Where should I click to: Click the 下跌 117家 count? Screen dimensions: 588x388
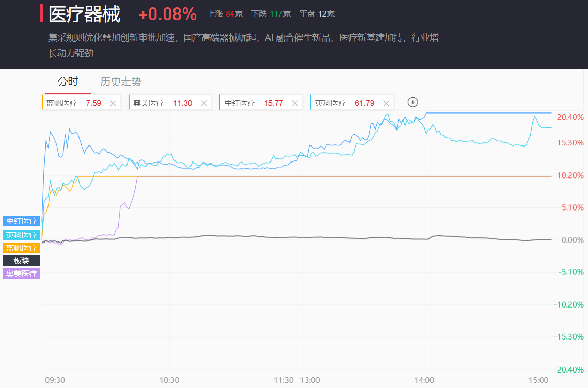click(x=271, y=14)
